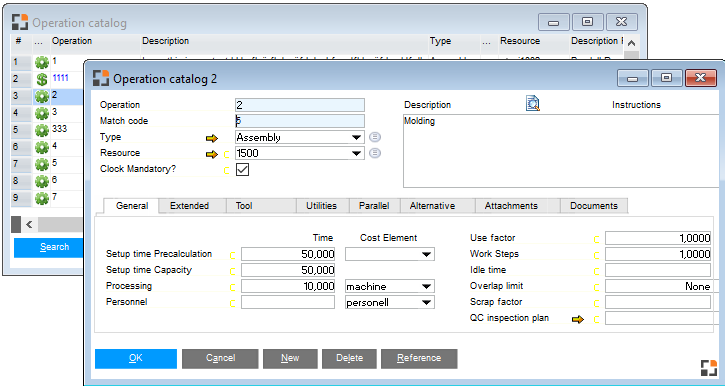Click the yellow arrow next to Resource
This screenshot has height=386, width=725.
tap(212, 154)
